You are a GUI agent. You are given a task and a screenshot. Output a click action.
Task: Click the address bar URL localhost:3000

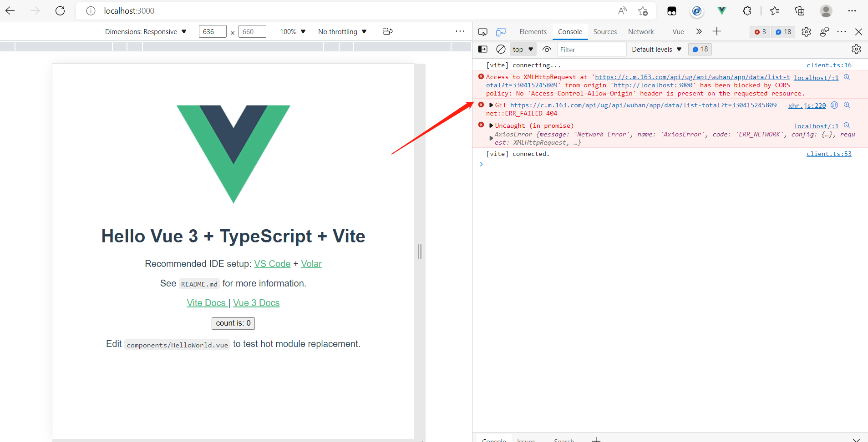(x=129, y=11)
